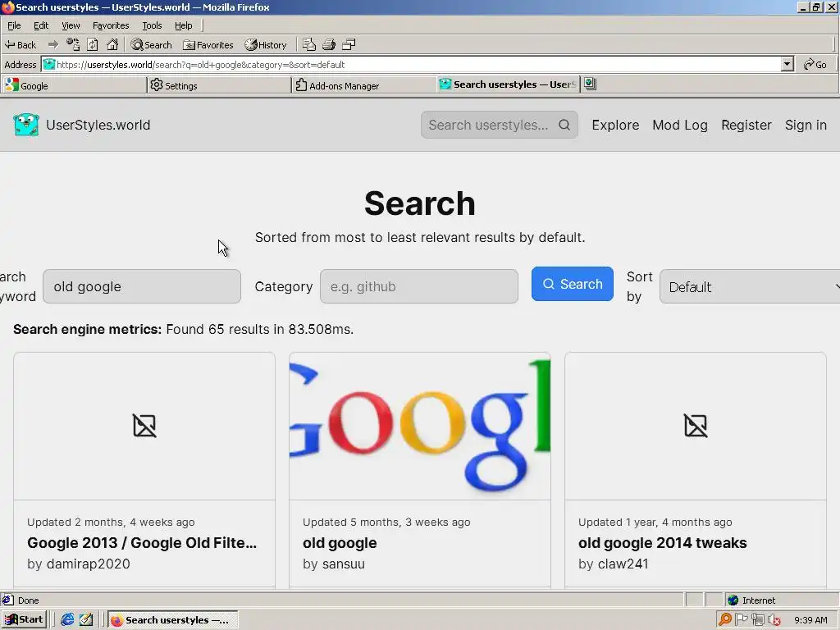This screenshot has width=840, height=630.
Task: Click the notepad quick launch icon
Action: point(86,620)
